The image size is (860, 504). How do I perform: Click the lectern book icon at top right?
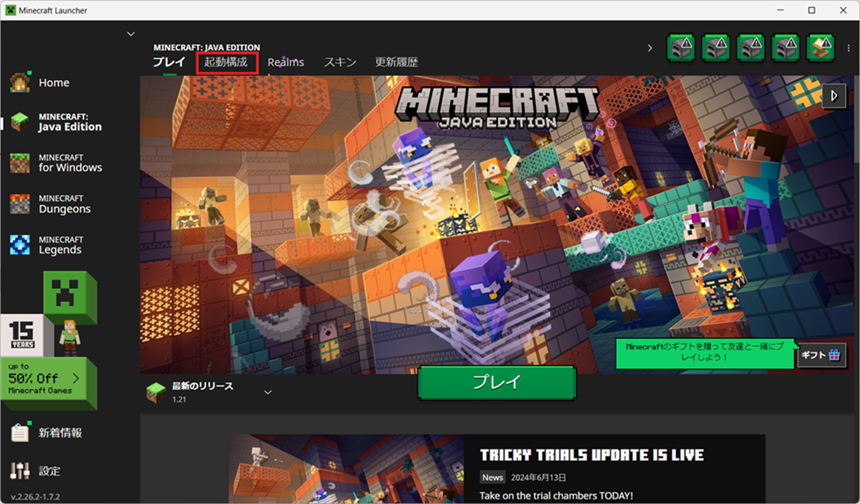point(821,48)
